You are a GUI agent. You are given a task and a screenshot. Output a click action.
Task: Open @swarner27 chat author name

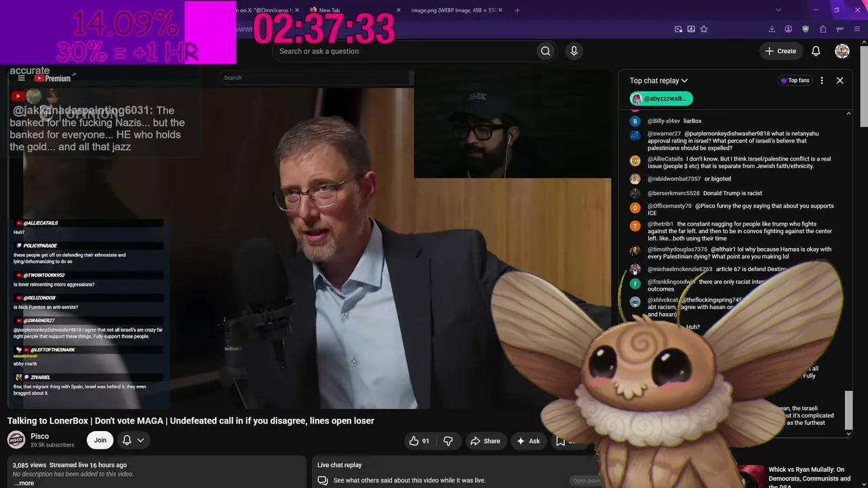(664, 134)
